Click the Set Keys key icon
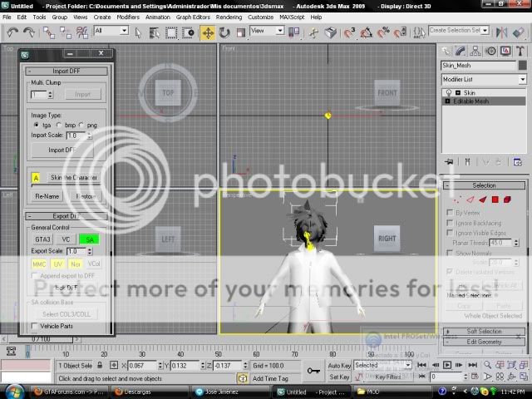532x399 pixels. (314, 371)
